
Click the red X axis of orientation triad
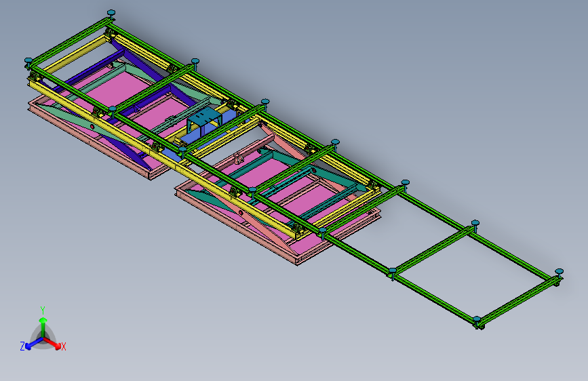[x=54, y=343]
